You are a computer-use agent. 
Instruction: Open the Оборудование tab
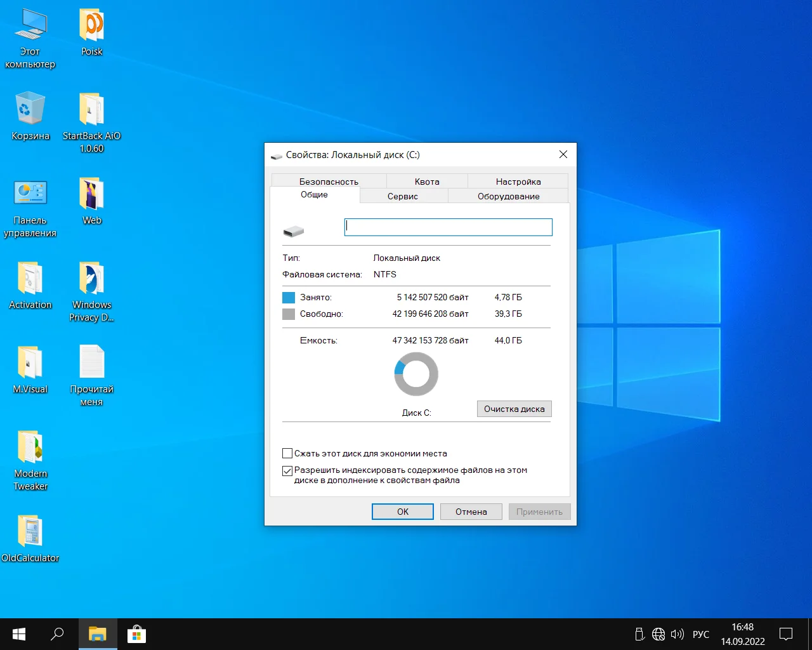(x=508, y=196)
